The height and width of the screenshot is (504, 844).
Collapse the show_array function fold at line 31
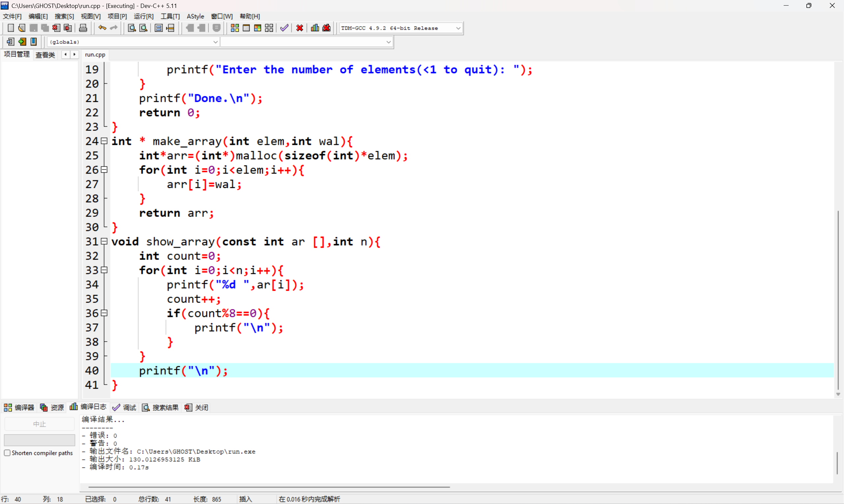tap(105, 242)
